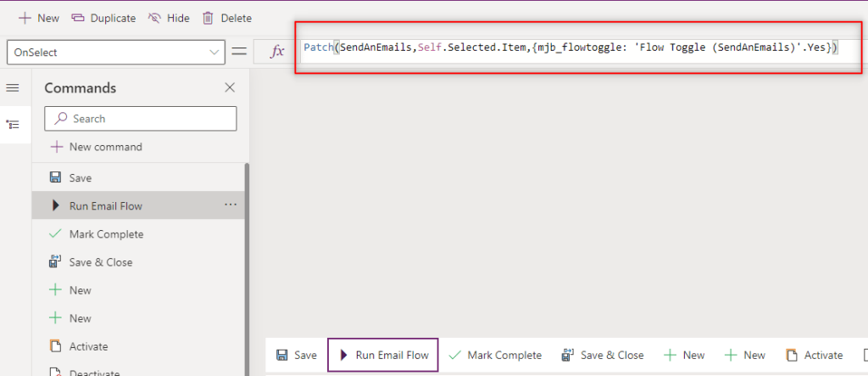Click New in the top toolbar
868x376 pixels.
pyautogui.click(x=39, y=18)
